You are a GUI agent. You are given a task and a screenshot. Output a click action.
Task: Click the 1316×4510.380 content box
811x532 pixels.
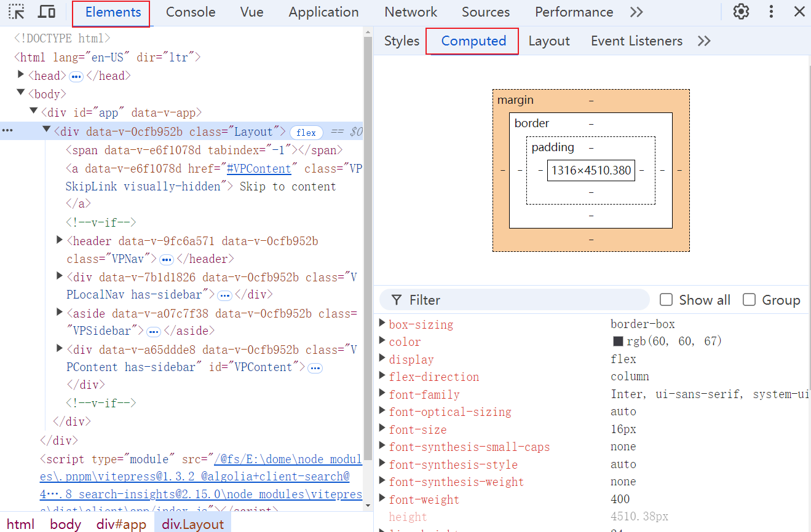point(591,170)
